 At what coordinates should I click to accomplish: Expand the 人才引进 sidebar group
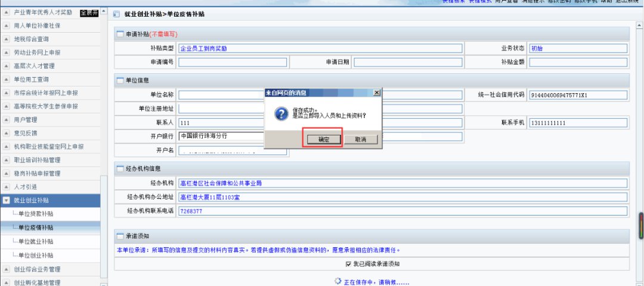(x=7, y=187)
